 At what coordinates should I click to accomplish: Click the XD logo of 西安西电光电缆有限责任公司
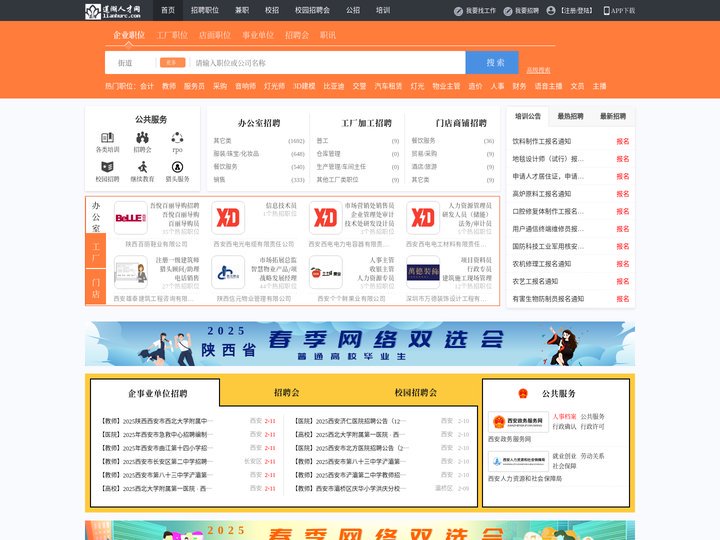point(228,218)
